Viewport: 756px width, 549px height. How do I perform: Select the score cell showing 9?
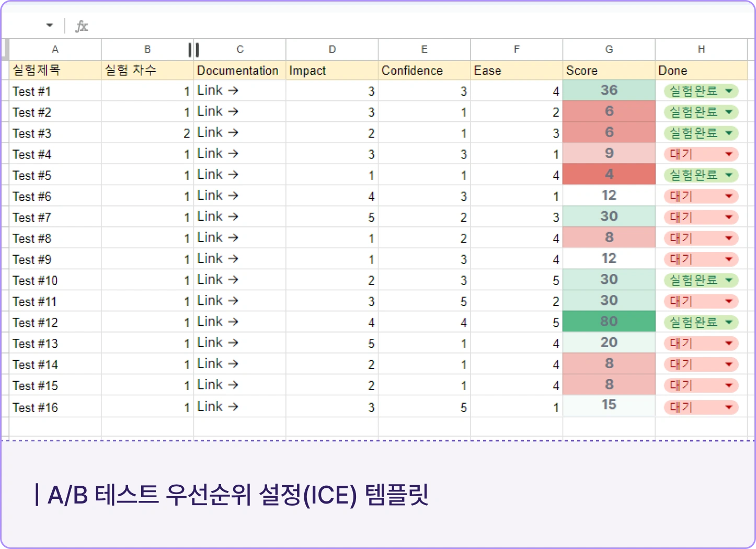[609, 153]
